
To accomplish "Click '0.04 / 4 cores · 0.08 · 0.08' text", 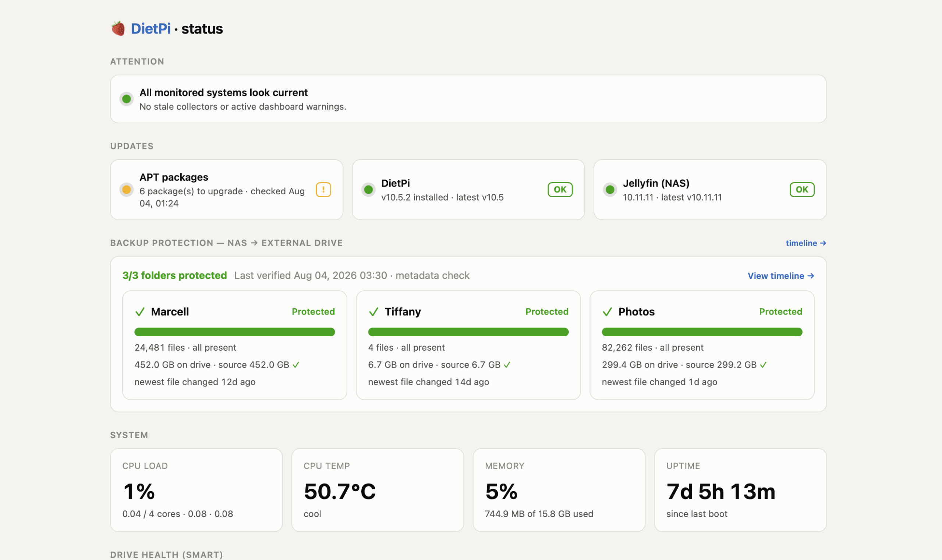I will (x=178, y=514).
